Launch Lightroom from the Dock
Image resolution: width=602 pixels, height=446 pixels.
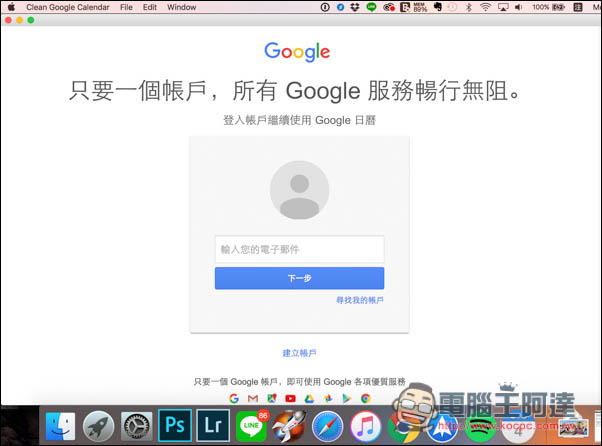(213, 425)
